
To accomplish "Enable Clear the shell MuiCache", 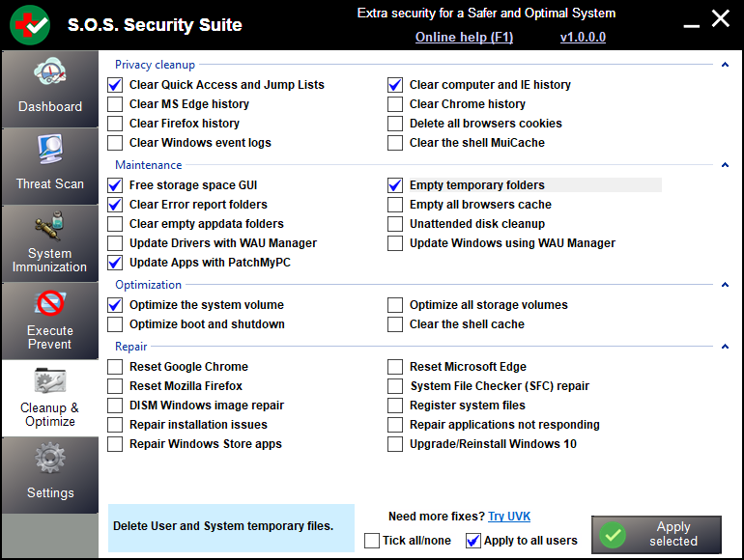I will point(395,143).
